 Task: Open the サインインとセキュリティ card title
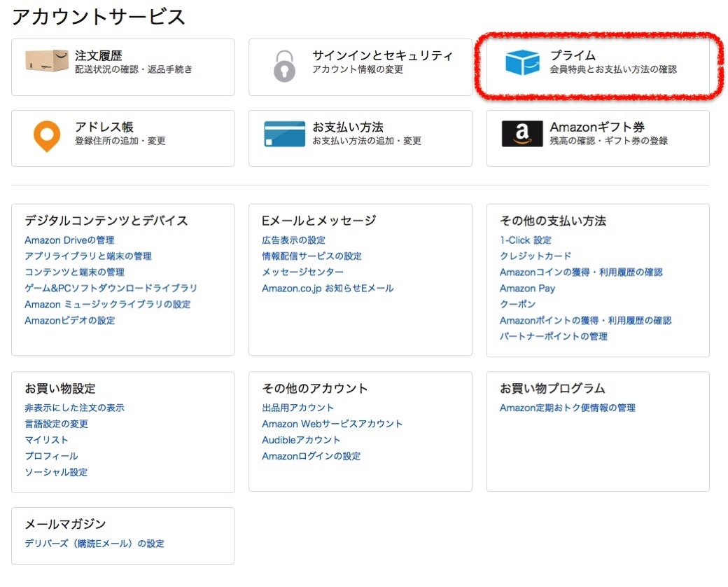tap(382, 56)
